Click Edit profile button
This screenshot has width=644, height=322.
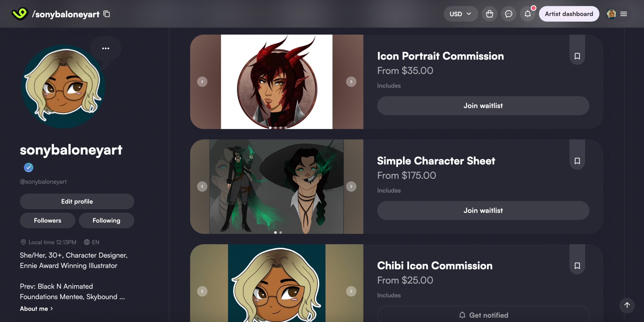point(77,201)
